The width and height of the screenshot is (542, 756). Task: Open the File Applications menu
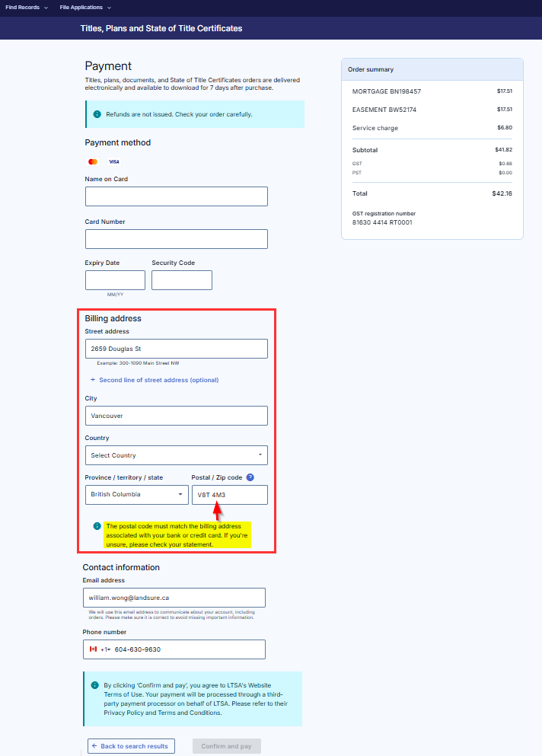tap(85, 8)
